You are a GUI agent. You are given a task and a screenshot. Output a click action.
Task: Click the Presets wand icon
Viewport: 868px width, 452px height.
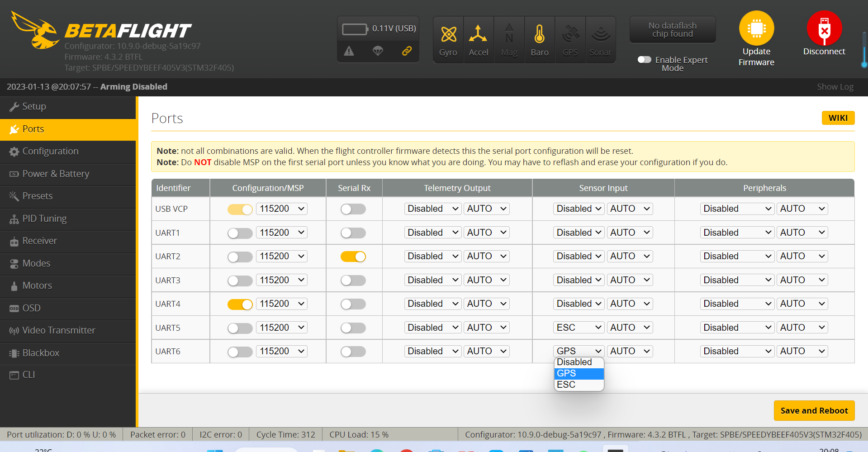(14, 196)
